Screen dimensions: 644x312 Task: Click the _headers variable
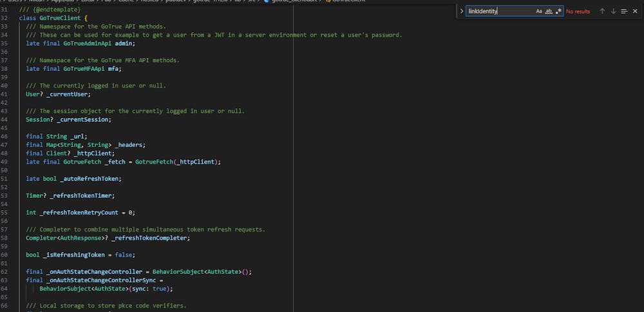click(x=130, y=145)
